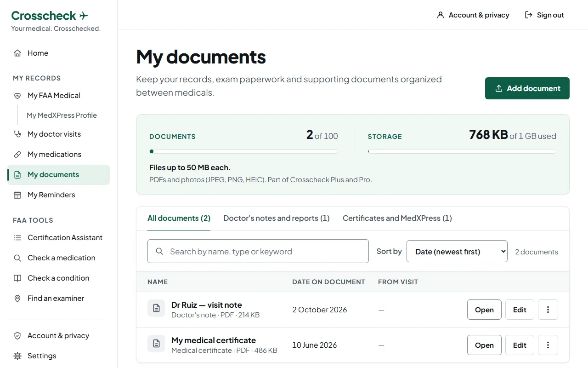
Task: Click the file icon in My medical certificate row
Action: click(x=156, y=344)
